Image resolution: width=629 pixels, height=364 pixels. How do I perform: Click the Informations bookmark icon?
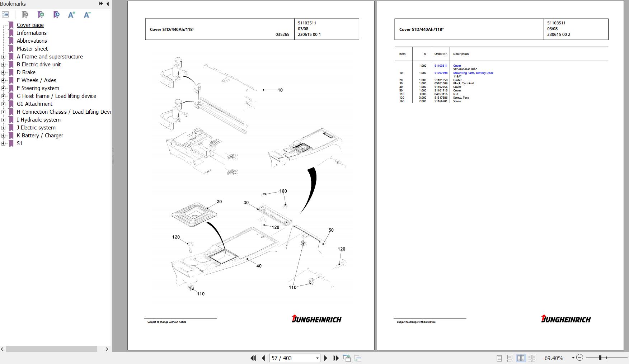coord(11,33)
